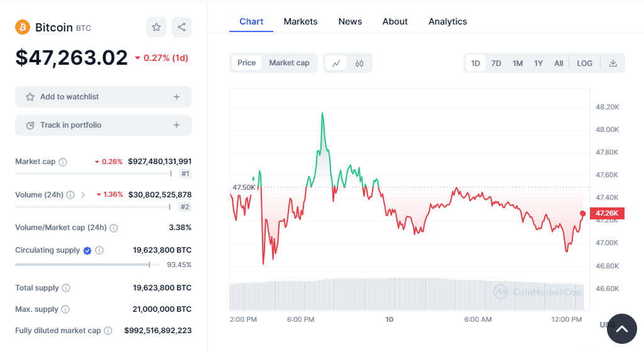Set chart range to 1M
644x352 pixels.
[518, 63]
